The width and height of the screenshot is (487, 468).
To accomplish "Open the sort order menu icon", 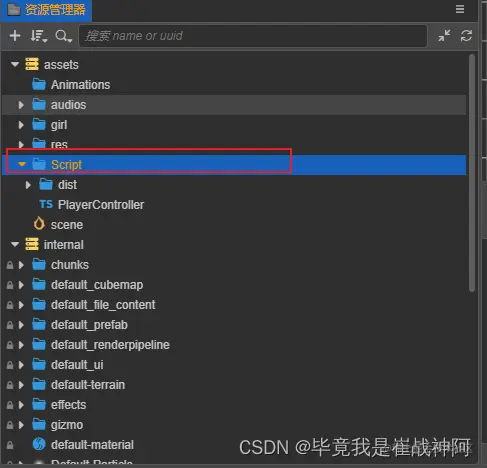I will [38, 36].
